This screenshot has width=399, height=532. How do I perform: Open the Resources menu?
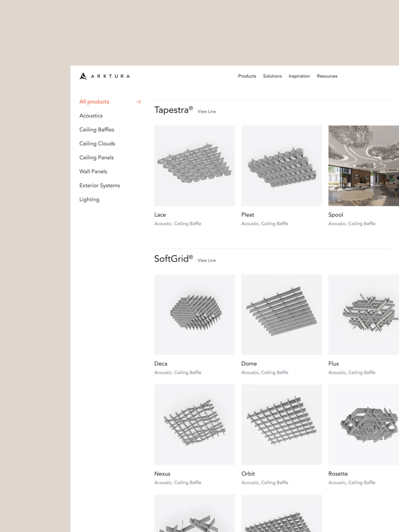click(x=327, y=76)
